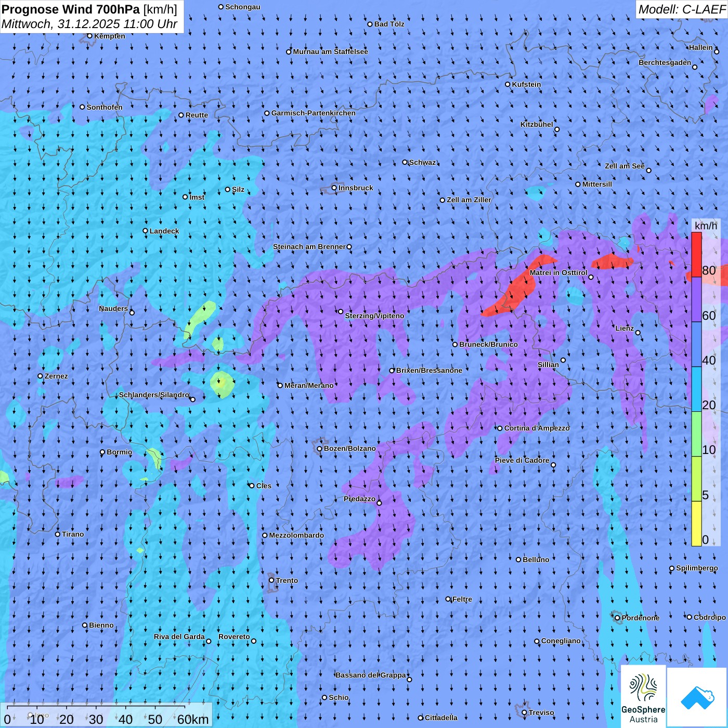The width and height of the screenshot is (728, 728).
Task: Click the 'Landeck' map label
Action: coord(164,231)
